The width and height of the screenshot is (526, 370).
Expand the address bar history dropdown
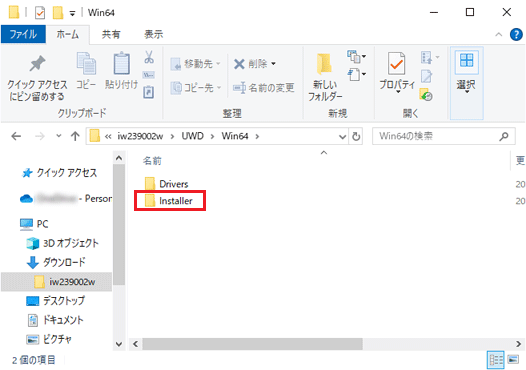click(342, 137)
